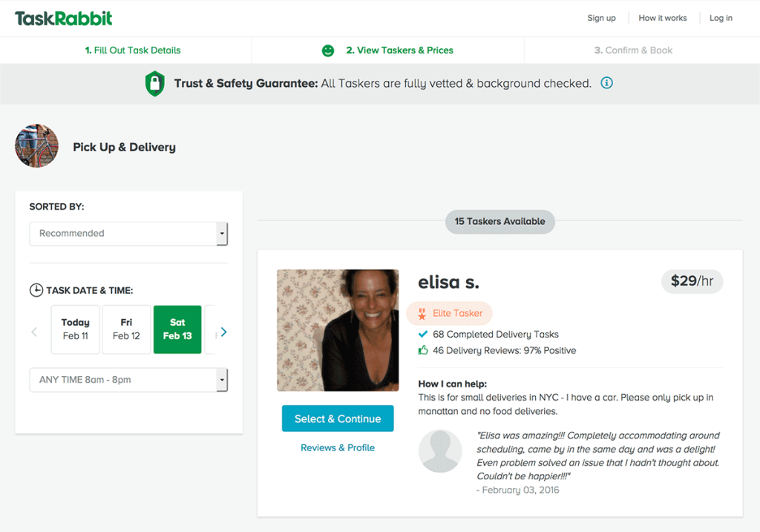Click the elisa s. name heading
The height and width of the screenshot is (532, 760).
(448, 281)
